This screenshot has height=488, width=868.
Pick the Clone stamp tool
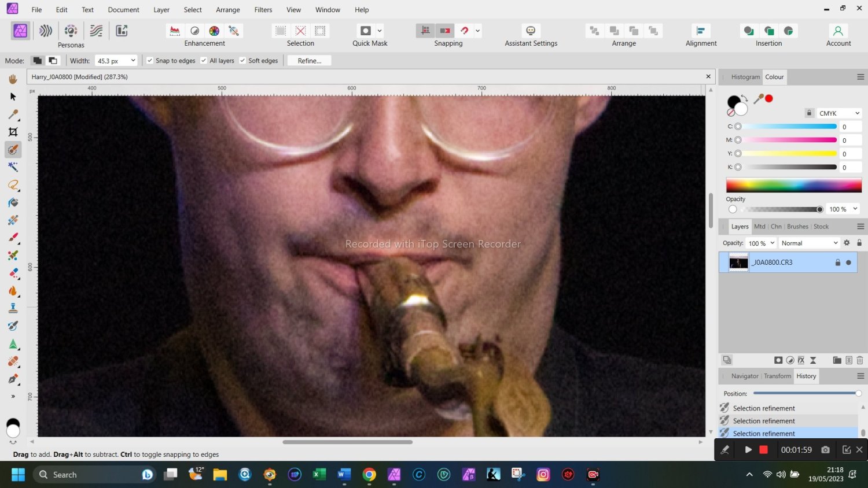(x=13, y=308)
